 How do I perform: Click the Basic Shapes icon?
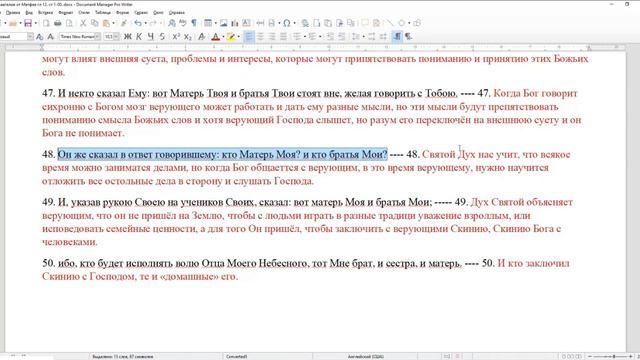coord(402,23)
